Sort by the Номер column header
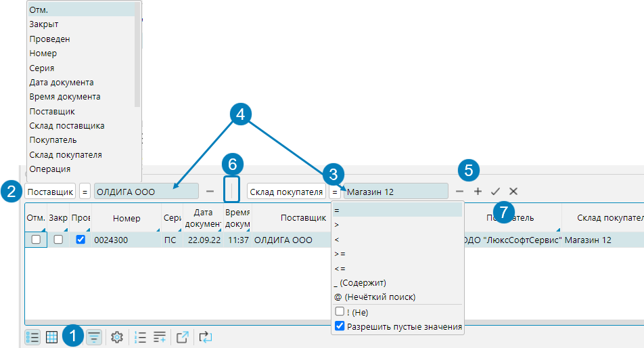 click(127, 218)
